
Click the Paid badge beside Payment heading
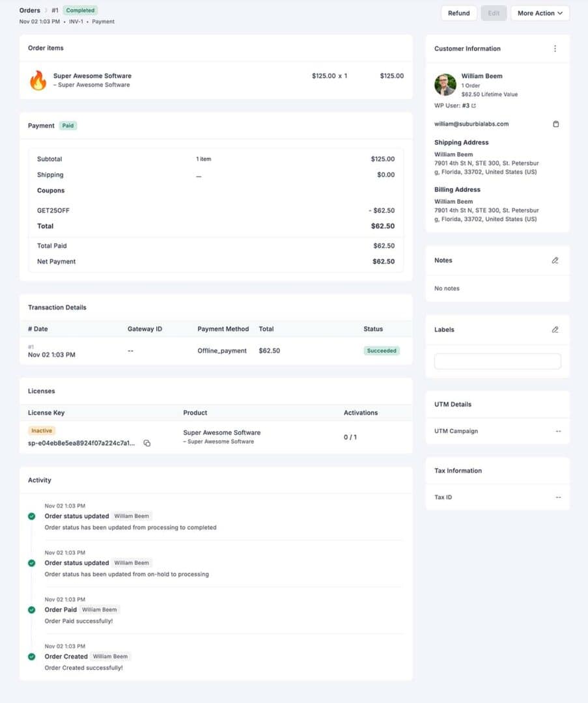(68, 125)
